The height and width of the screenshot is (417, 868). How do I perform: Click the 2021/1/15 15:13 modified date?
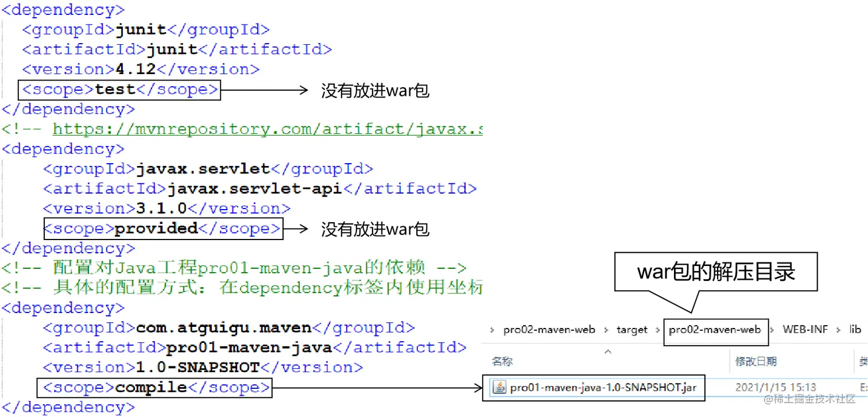tap(776, 388)
